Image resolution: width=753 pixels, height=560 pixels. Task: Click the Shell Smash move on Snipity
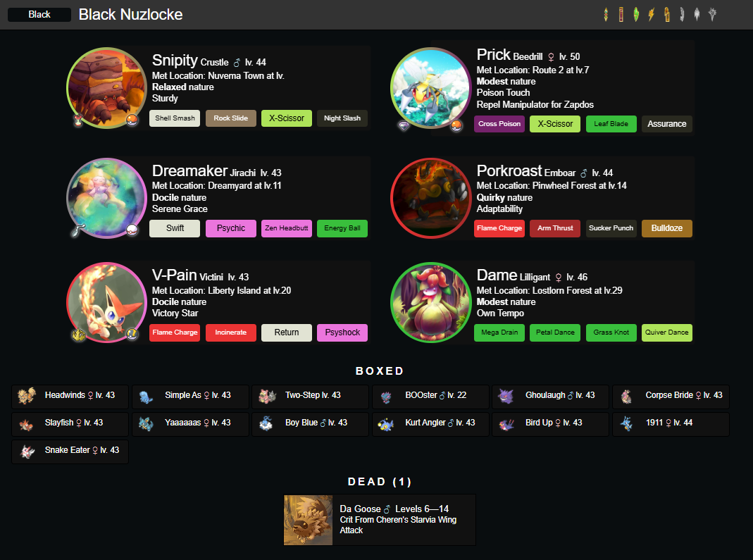175,118
